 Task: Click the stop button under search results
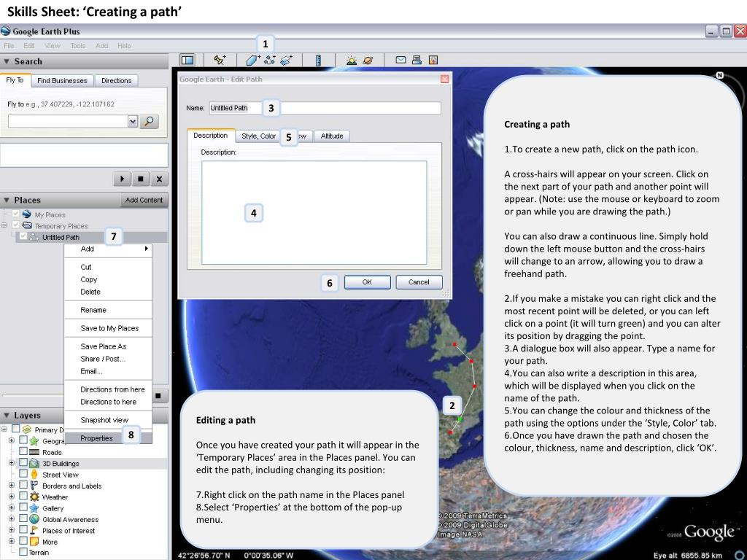click(x=141, y=179)
